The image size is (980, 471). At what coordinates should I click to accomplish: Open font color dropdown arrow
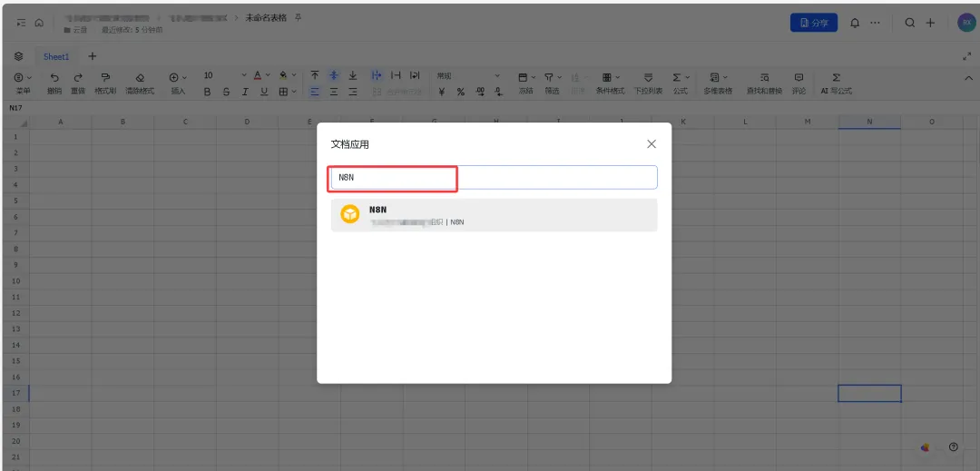(x=268, y=75)
